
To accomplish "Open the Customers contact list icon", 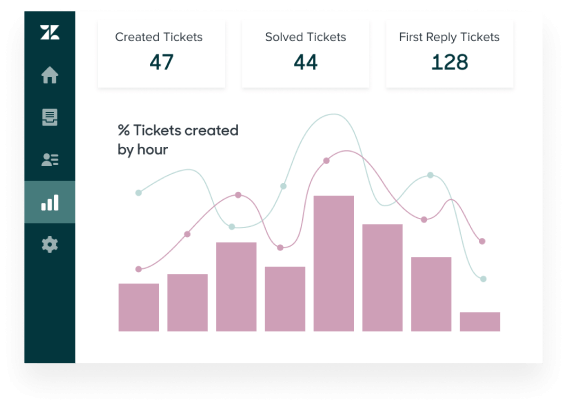I will click(x=50, y=160).
